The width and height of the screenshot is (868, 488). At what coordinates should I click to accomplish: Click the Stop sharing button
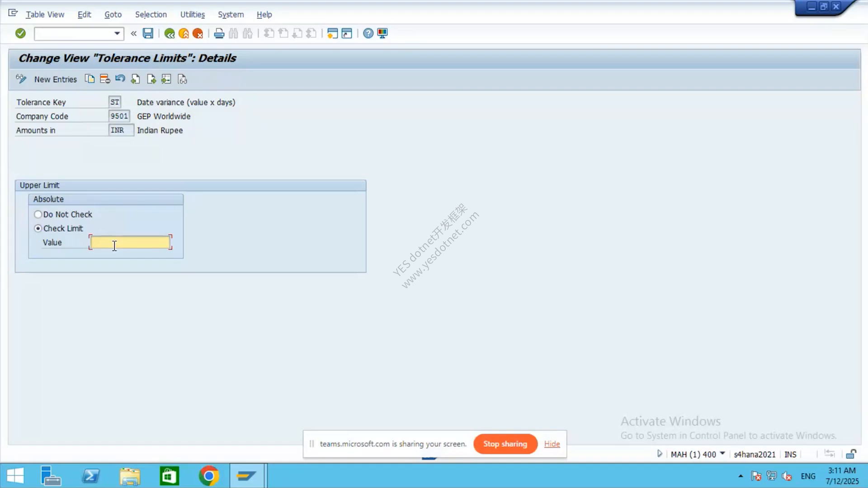click(x=505, y=444)
